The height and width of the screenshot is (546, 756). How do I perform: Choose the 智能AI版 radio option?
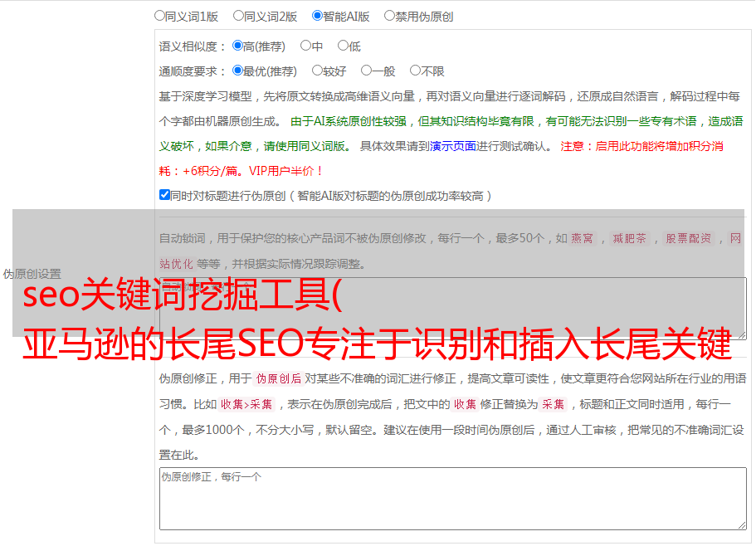click(x=317, y=16)
